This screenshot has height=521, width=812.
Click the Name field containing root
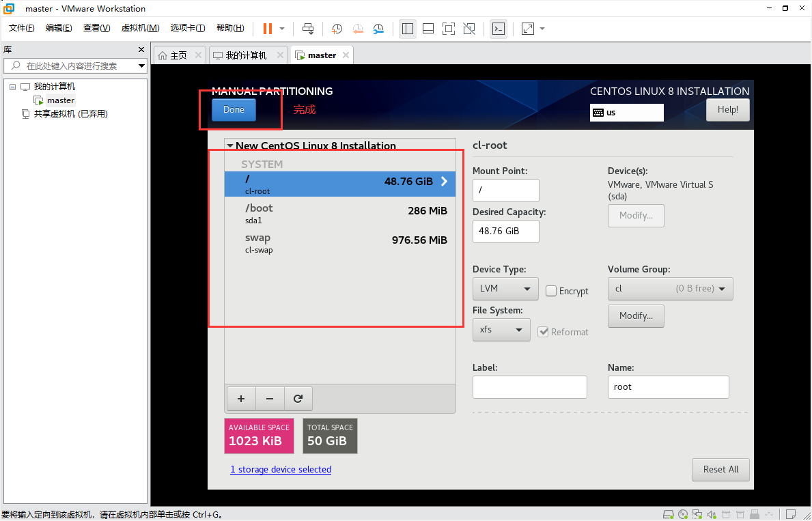coord(669,387)
